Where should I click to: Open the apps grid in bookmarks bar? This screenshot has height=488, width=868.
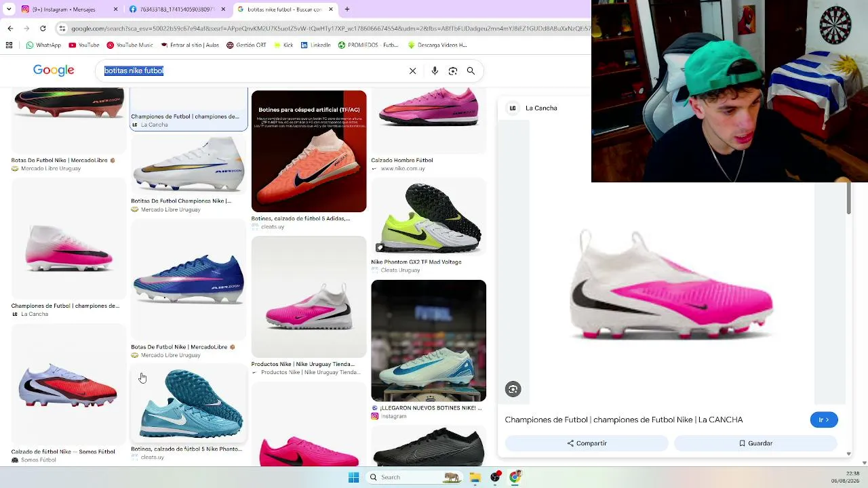coord(9,45)
